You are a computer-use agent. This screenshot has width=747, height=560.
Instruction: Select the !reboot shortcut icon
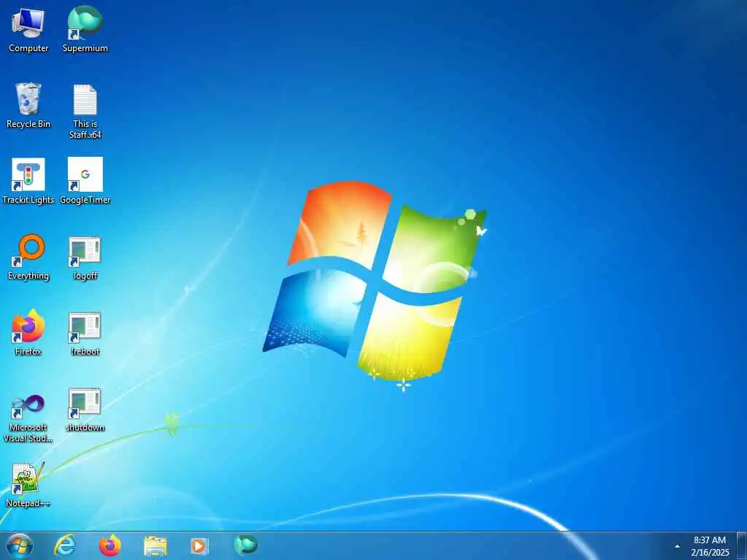coord(85,332)
